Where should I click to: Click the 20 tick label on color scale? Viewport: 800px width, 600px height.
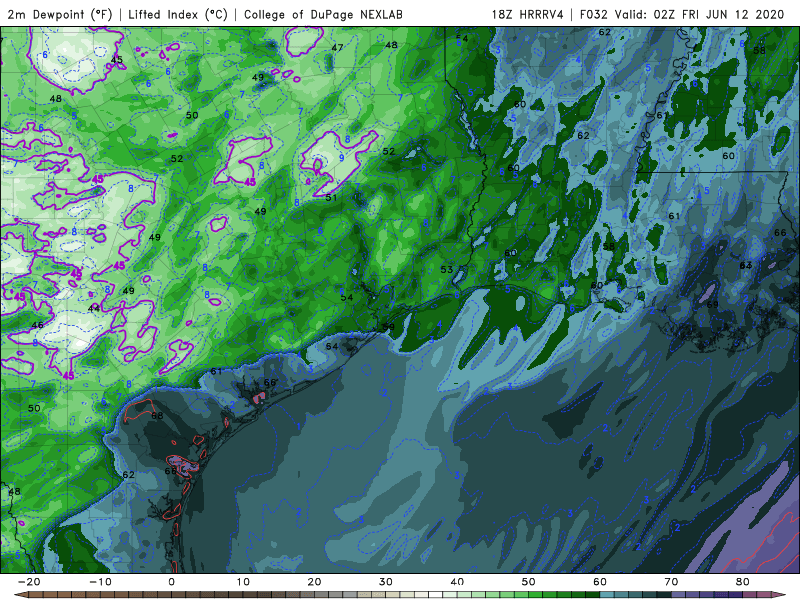[314, 582]
